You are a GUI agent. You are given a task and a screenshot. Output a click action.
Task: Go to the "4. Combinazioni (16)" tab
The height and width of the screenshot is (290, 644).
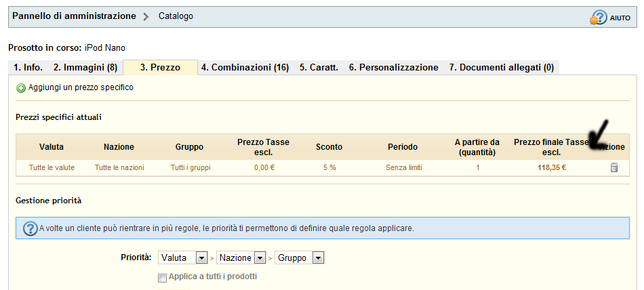[x=245, y=67]
